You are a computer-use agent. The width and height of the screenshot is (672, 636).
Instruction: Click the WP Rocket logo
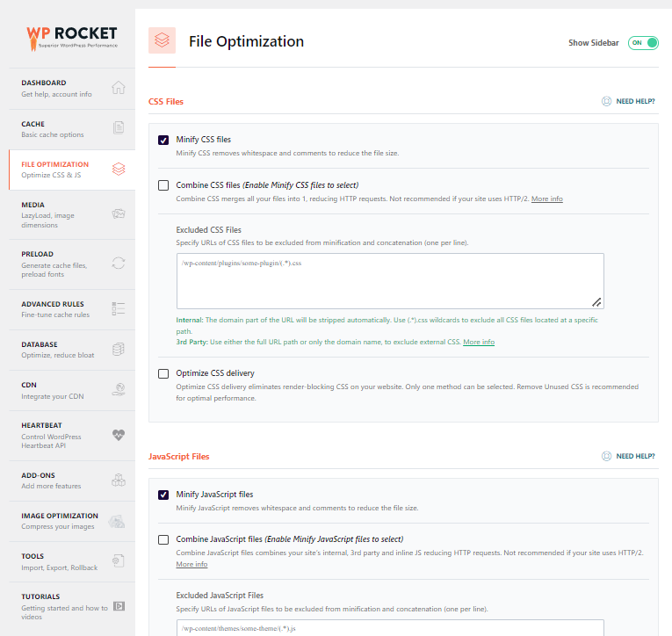tap(72, 38)
